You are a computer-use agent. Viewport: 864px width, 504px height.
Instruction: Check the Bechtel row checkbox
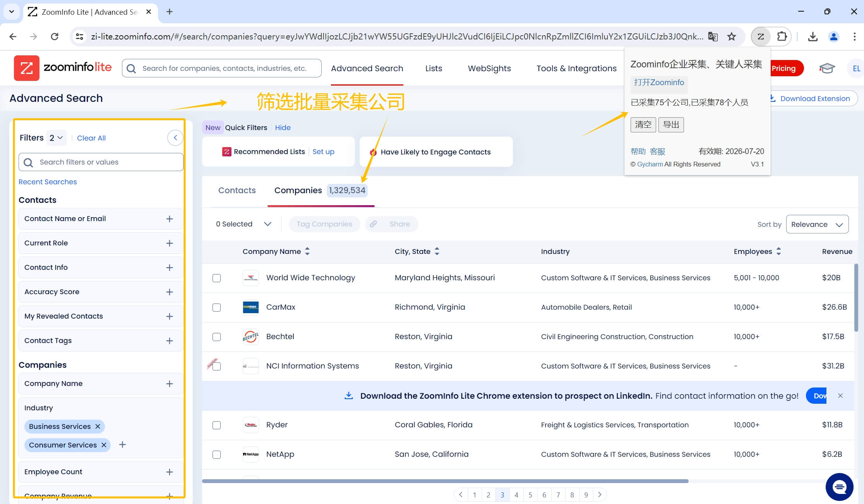(217, 337)
